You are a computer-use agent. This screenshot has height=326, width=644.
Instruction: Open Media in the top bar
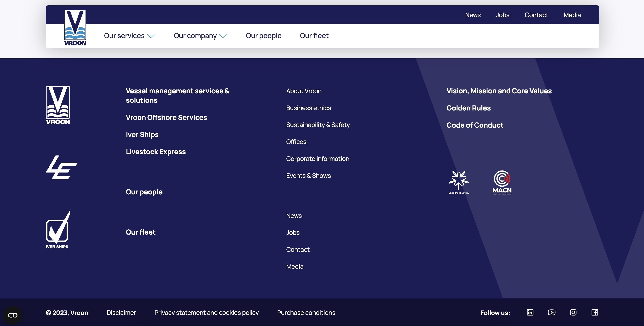point(572,15)
